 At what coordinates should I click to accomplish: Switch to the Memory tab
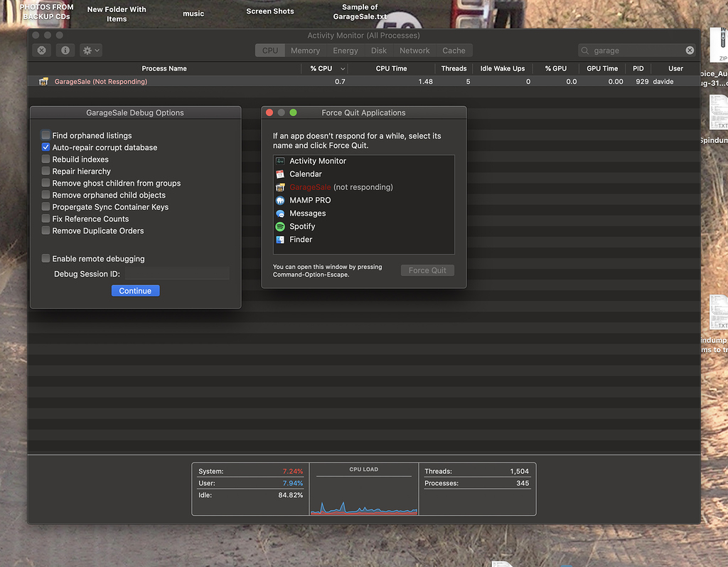pyautogui.click(x=305, y=51)
